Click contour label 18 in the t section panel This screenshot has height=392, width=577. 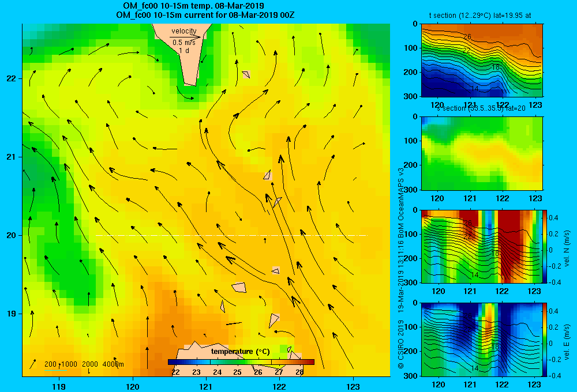(495, 67)
